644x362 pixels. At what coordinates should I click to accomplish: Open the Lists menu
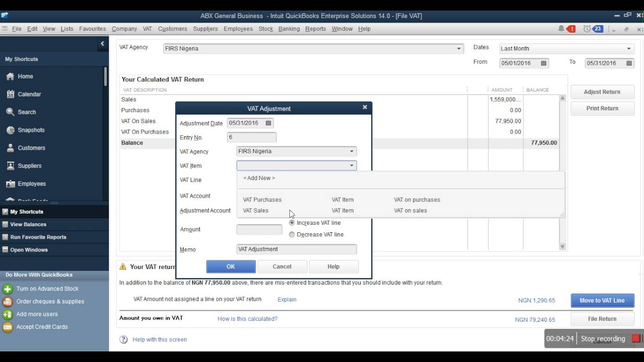(67, 29)
